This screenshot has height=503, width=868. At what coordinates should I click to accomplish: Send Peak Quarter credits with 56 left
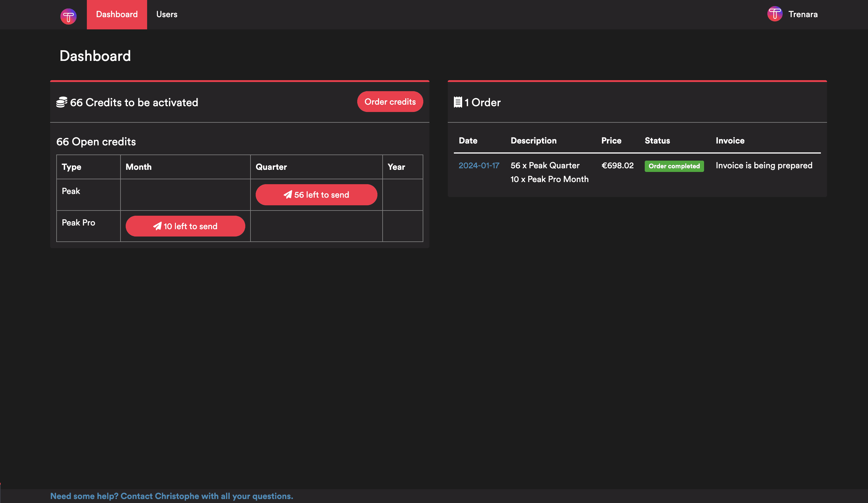316,195
